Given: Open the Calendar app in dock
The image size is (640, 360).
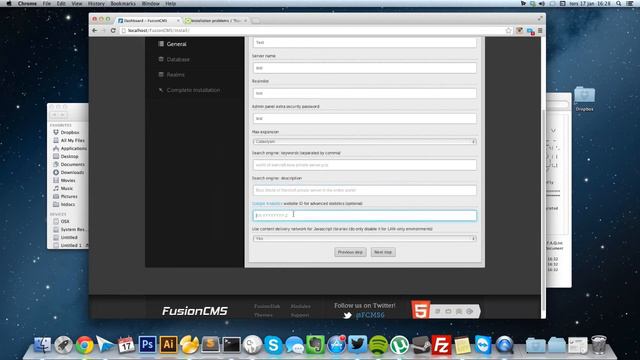Looking at the screenshot, I should tap(126, 345).
